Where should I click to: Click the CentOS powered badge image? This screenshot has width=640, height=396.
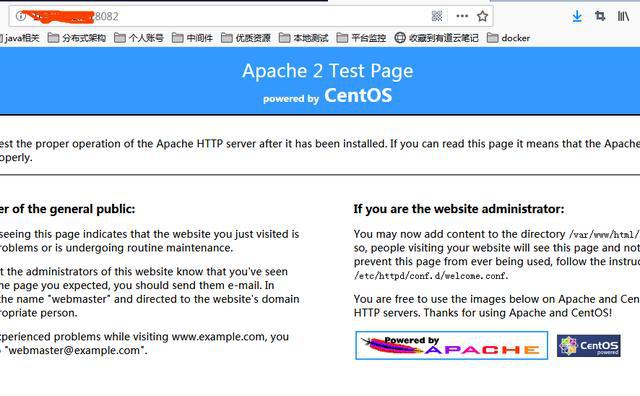pyautogui.click(x=589, y=346)
